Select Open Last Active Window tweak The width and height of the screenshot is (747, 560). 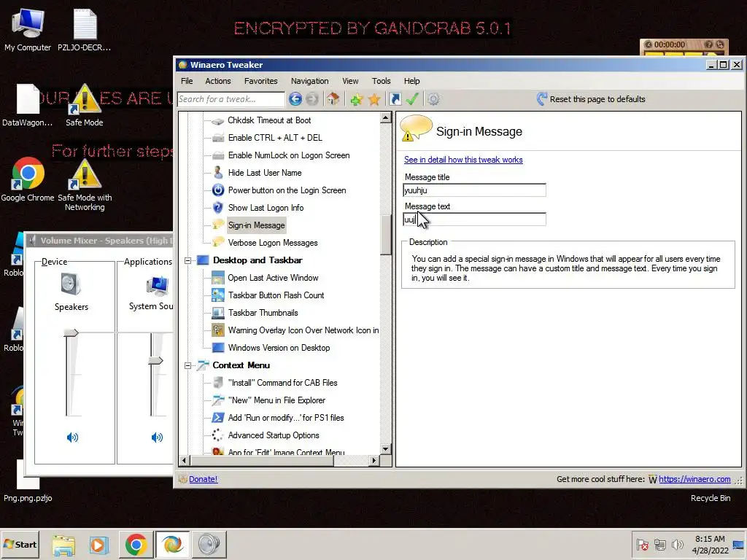tap(273, 278)
